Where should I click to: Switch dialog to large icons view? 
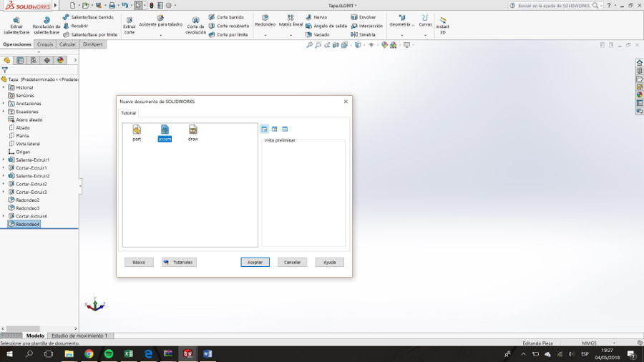pyautogui.click(x=265, y=129)
